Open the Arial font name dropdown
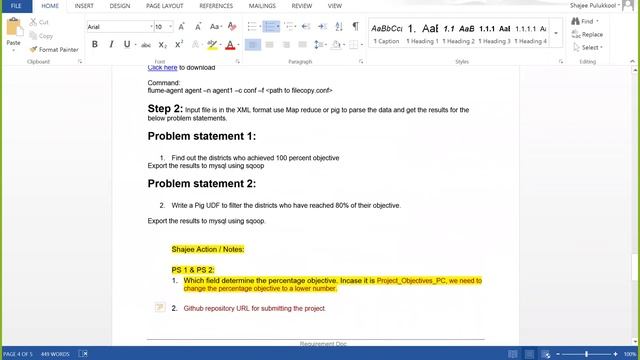 coord(151,27)
